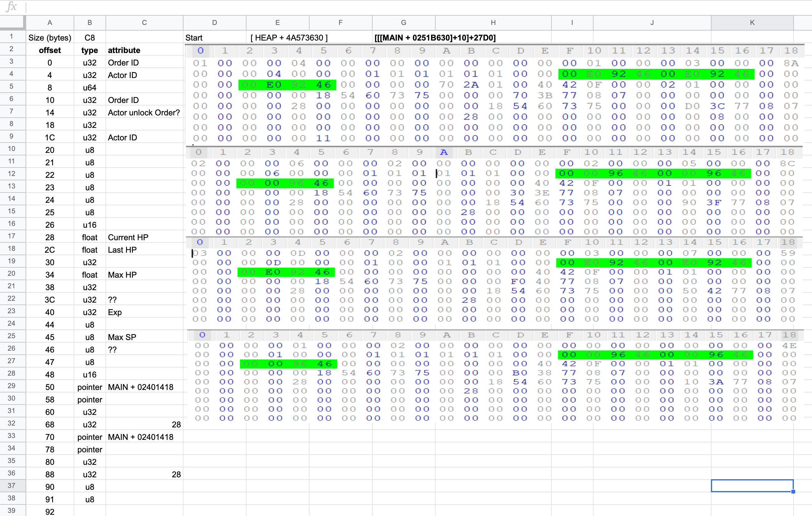Select column C header
This screenshot has width=812, height=516.
144,22
